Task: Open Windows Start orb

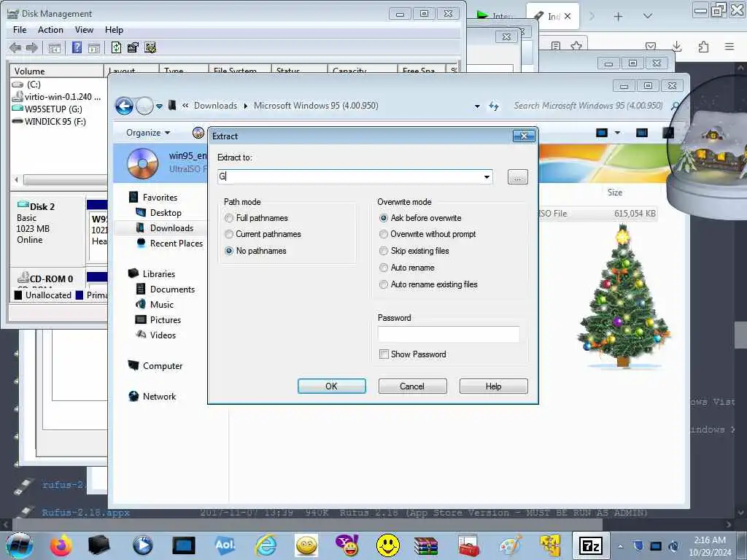Action: (19, 545)
